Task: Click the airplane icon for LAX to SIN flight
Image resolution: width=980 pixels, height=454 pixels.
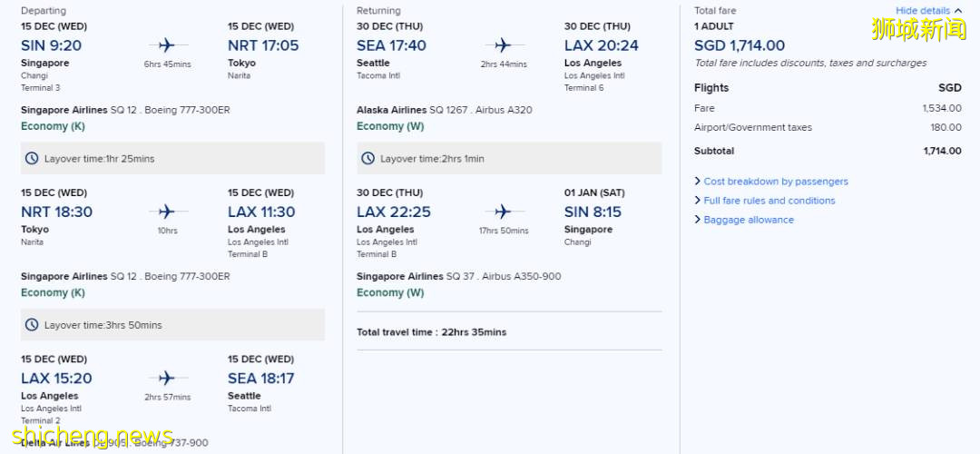Action: click(x=503, y=212)
